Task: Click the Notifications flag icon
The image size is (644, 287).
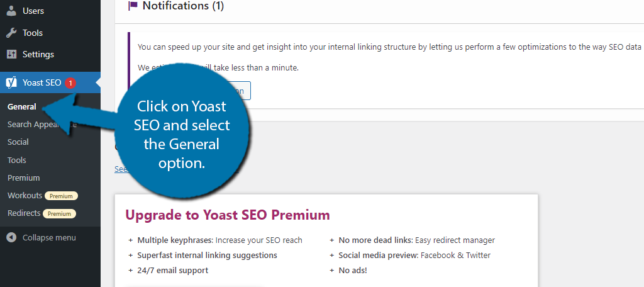Action: [133, 6]
